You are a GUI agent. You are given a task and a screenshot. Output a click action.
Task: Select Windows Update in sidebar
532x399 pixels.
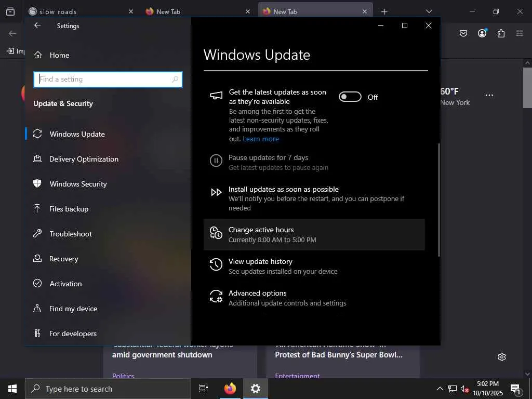pyautogui.click(x=108, y=134)
